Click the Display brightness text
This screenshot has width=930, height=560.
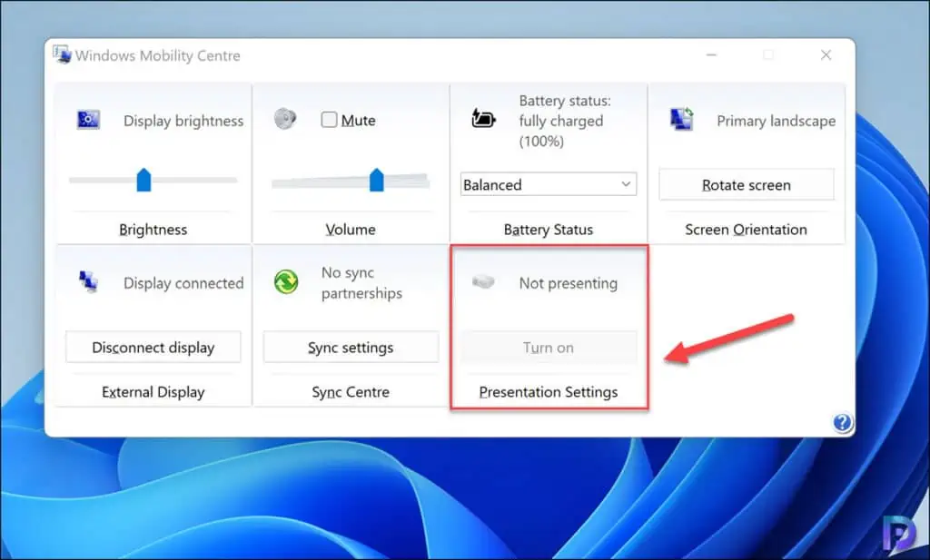point(183,121)
